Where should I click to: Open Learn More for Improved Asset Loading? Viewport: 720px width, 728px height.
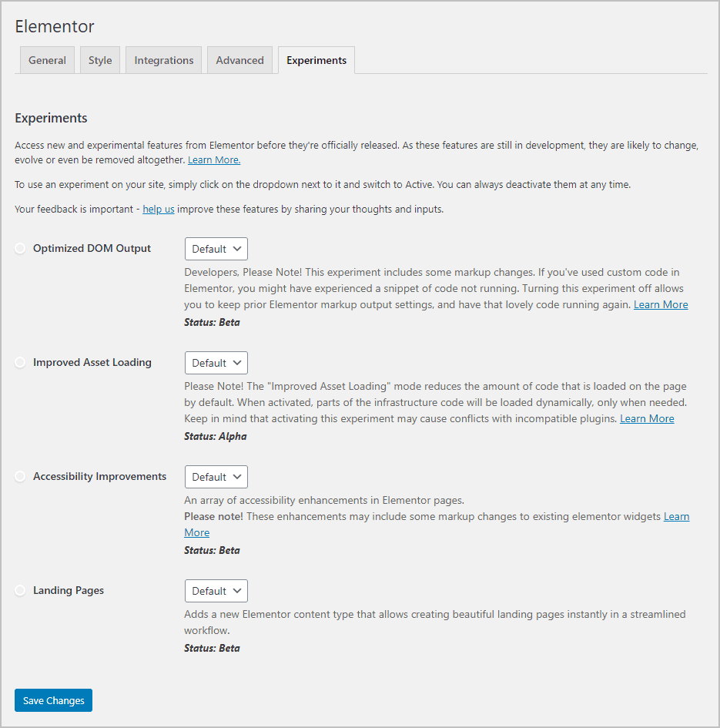pyautogui.click(x=647, y=418)
